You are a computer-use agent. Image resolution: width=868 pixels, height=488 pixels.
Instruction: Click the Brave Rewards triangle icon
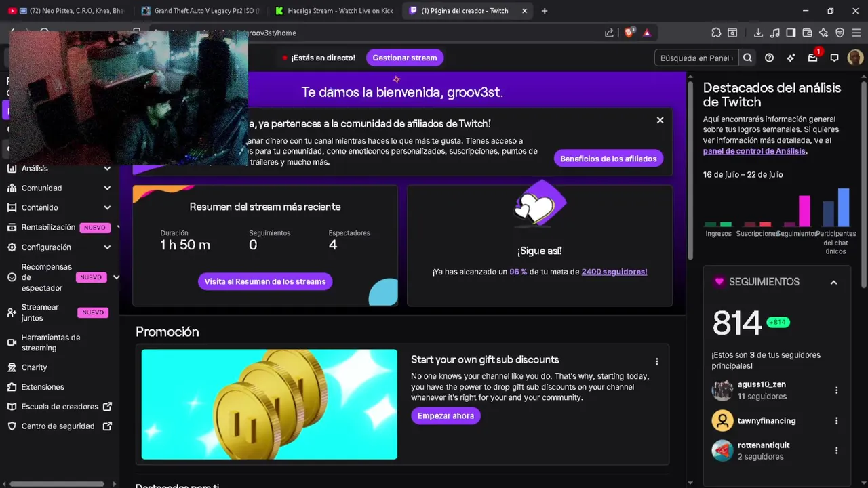[646, 33]
